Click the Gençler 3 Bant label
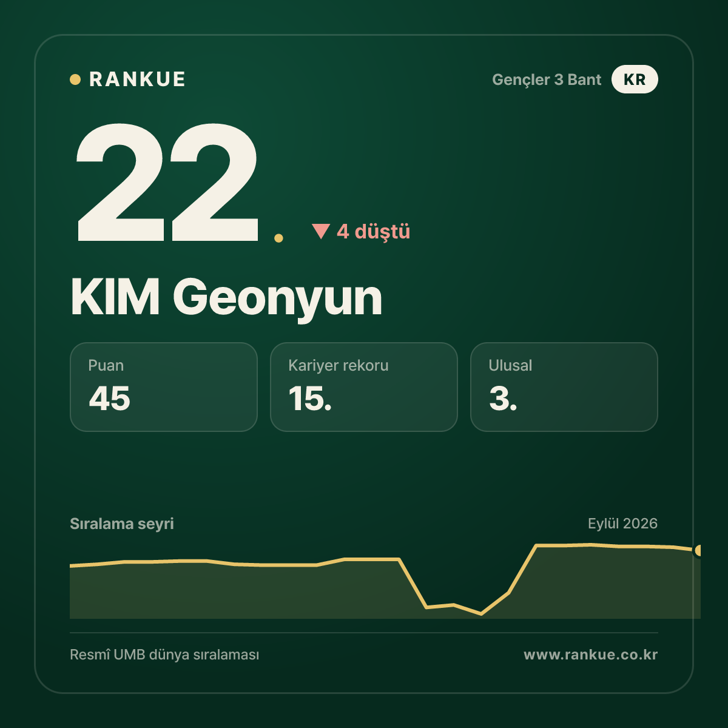This screenshot has height=728, width=728. pos(547,80)
